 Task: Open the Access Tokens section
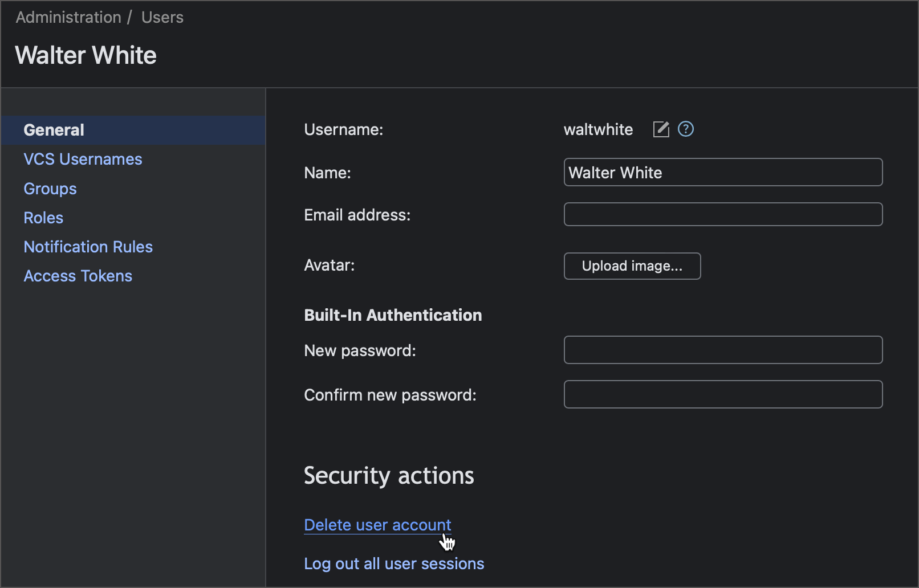(x=78, y=276)
